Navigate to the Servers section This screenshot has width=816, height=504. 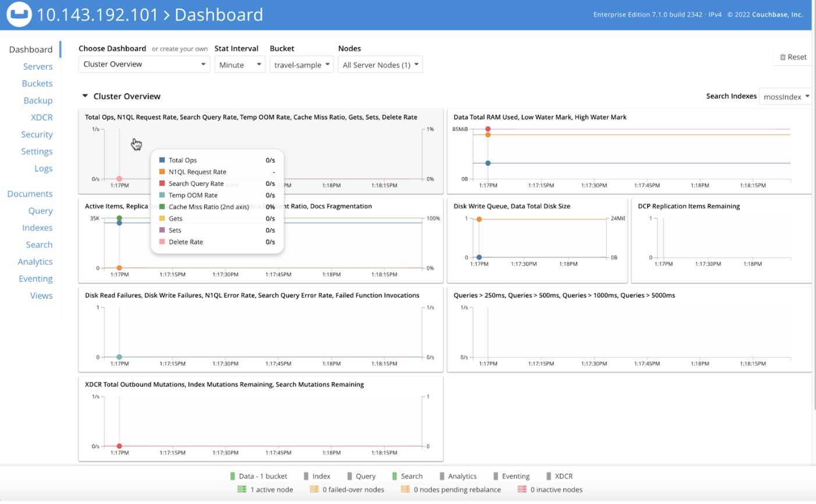point(38,66)
